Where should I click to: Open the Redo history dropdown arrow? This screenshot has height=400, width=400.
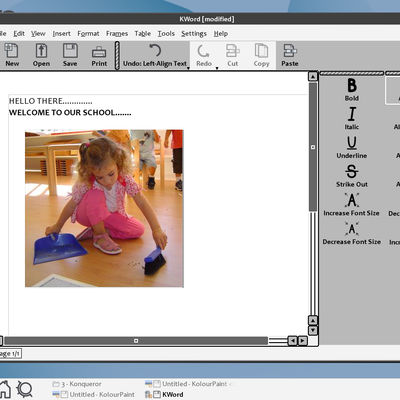coord(217,68)
